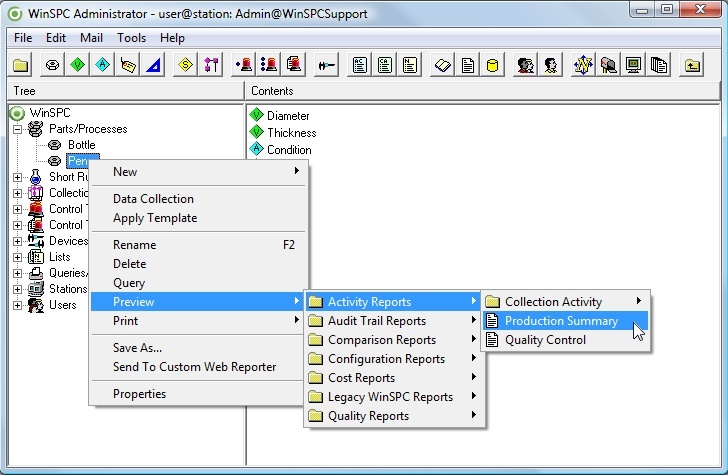Image resolution: width=728 pixels, height=475 pixels.
Task: Choose Save As... in context menu
Action: [198, 348]
